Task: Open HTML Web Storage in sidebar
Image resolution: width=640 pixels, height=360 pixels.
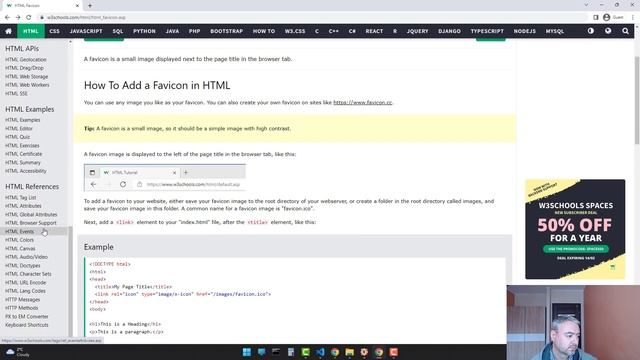Action: pos(27,77)
